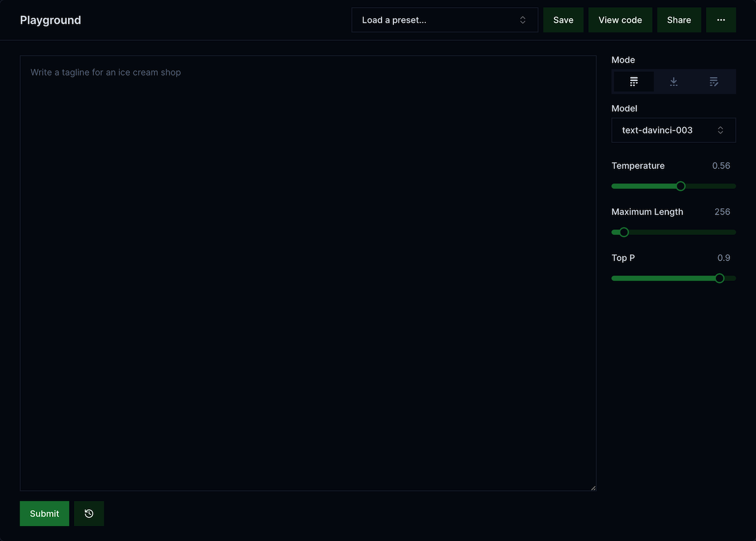
Task: Select the Share option in top bar
Action: coord(679,19)
